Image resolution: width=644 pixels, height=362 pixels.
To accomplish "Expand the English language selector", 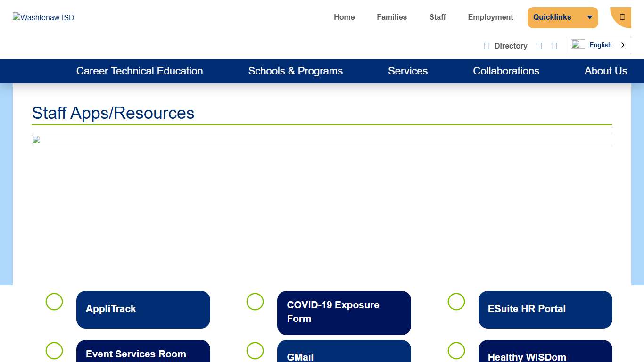I will tap(623, 45).
